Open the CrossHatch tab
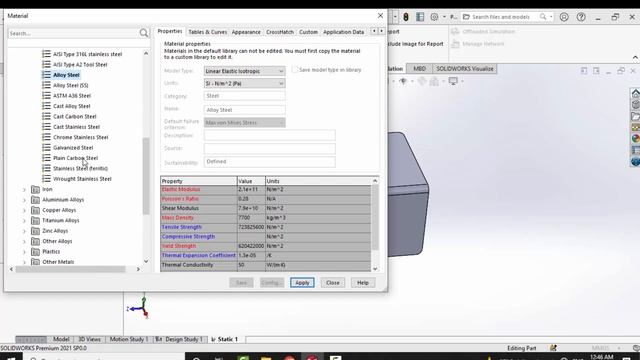 click(280, 32)
